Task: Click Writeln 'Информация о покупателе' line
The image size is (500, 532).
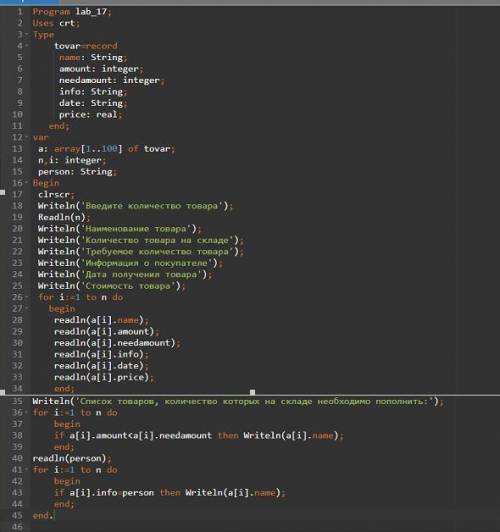Action: tap(130, 263)
